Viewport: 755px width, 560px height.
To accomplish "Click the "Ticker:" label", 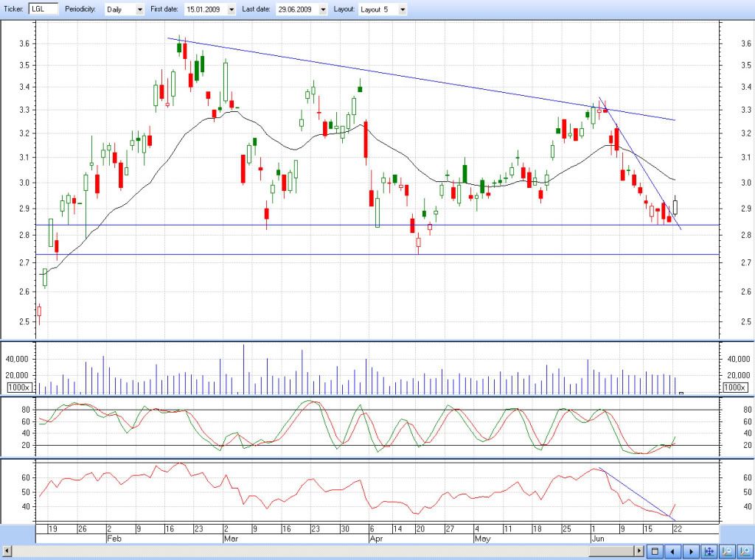I will 13,9.
